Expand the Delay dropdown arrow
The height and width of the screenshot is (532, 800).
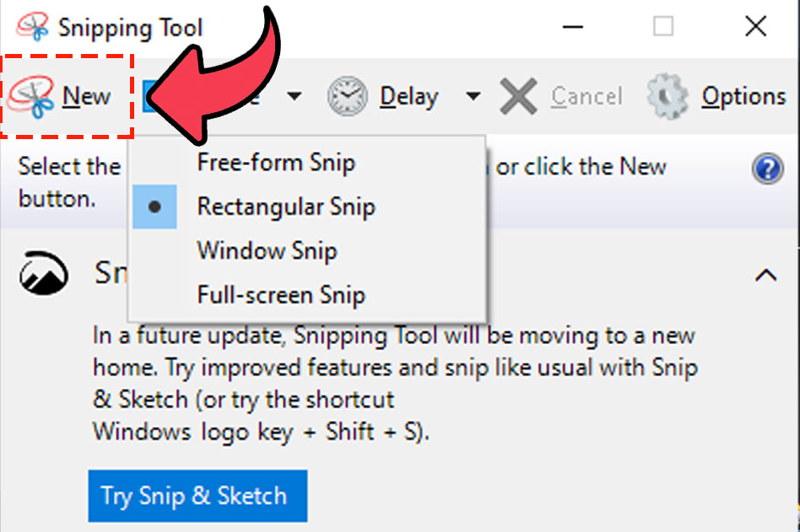coord(473,95)
